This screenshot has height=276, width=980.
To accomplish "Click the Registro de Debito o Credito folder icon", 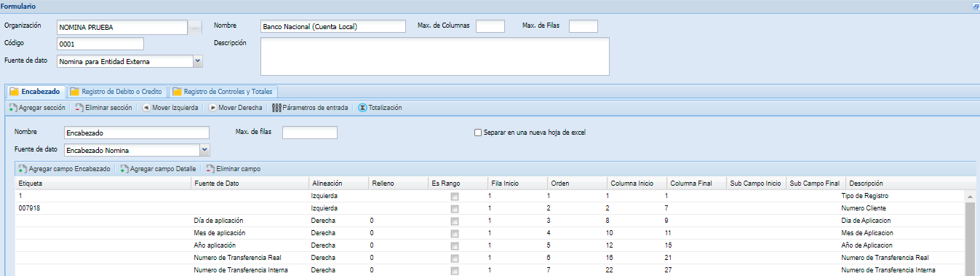I will 74,92.
